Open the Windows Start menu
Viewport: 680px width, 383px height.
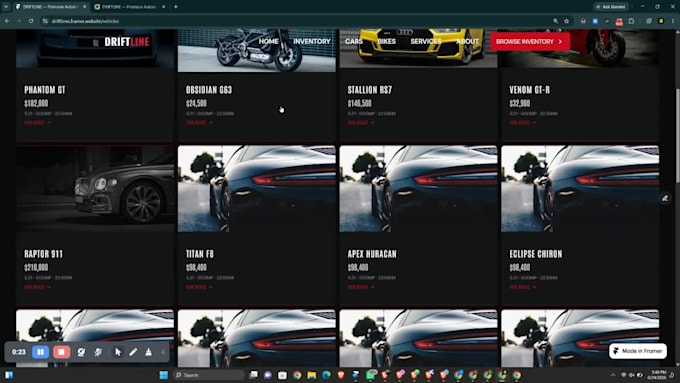[163, 375]
